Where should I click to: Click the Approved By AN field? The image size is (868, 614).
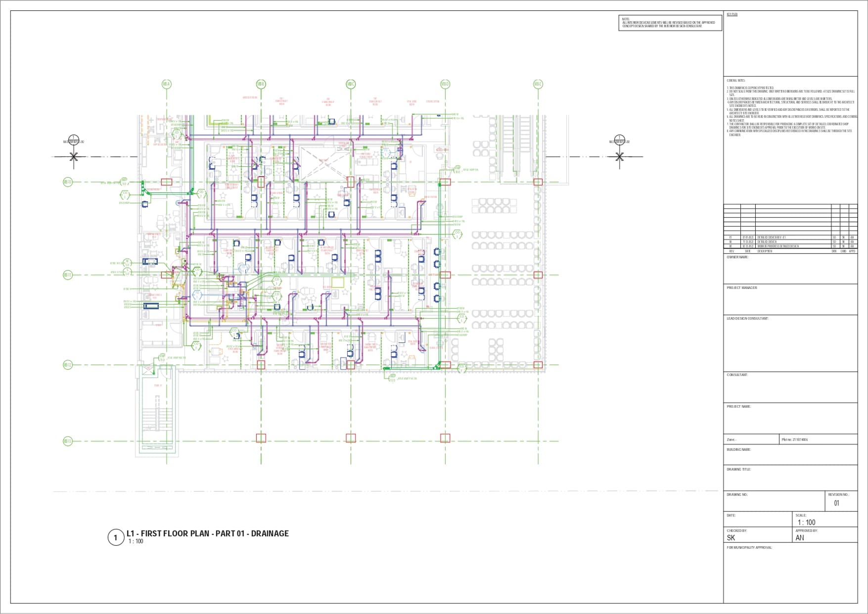point(800,538)
